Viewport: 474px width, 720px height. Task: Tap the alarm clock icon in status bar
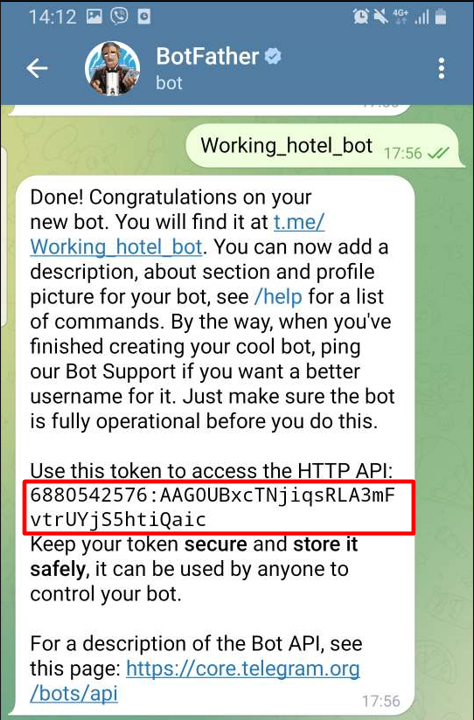(x=361, y=17)
